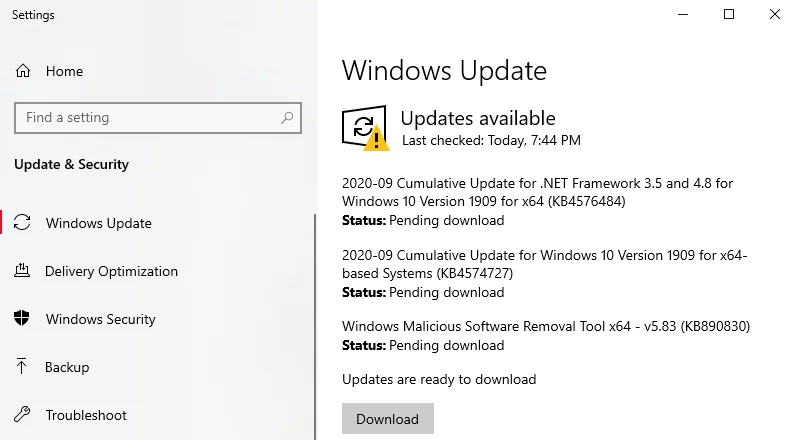Click the Backup upward arrow icon
This screenshot has width=794, height=440.
point(21,367)
